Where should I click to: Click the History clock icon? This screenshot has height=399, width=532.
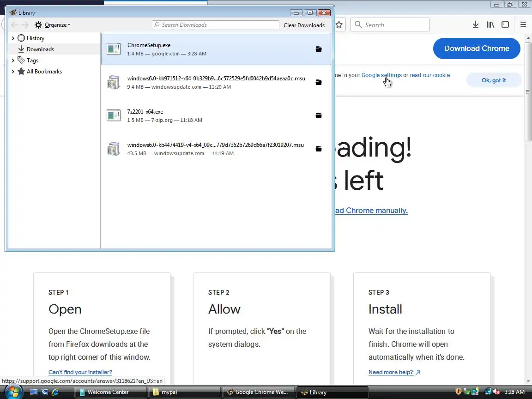point(21,38)
